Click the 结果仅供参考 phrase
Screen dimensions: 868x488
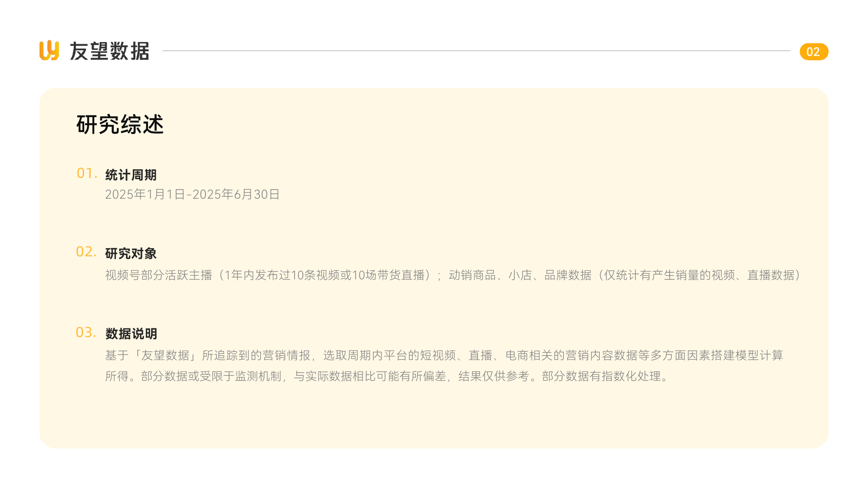pyautogui.click(x=494, y=376)
